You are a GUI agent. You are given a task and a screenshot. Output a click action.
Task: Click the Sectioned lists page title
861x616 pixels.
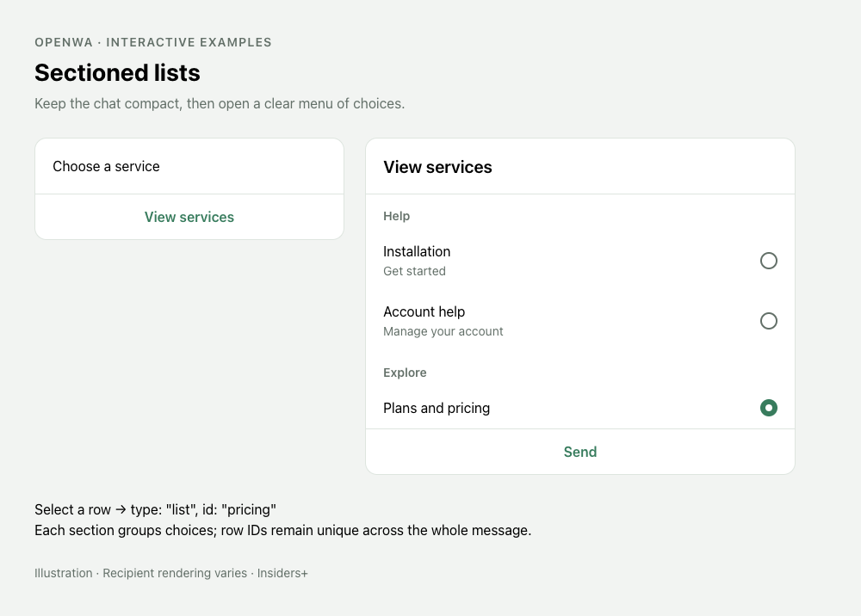117,72
